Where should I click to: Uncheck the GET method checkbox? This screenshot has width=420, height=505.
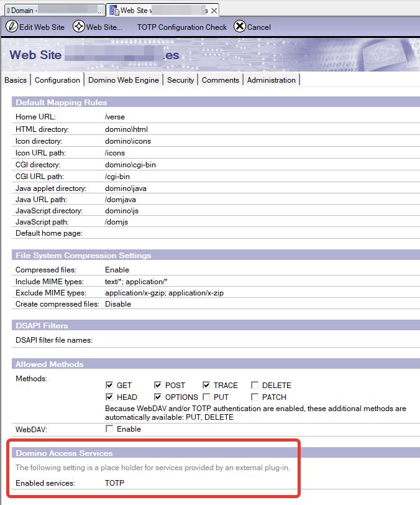coord(109,385)
